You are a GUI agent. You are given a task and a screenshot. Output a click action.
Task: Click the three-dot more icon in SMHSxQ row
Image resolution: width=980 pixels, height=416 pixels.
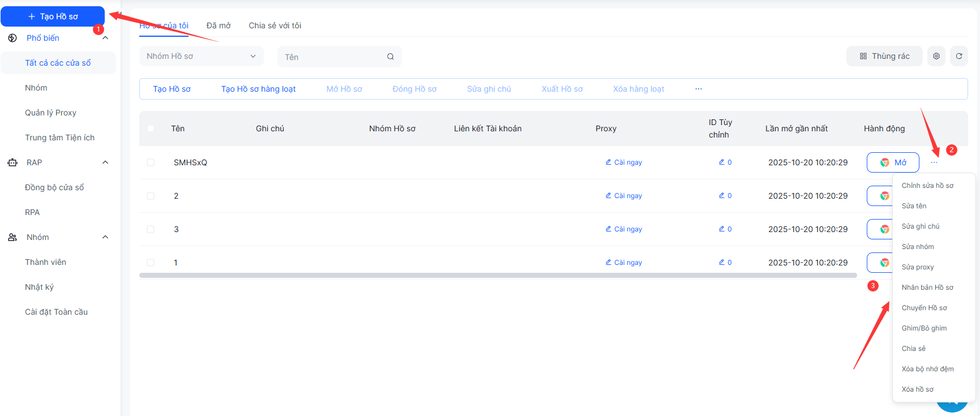pyautogui.click(x=934, y=162)
